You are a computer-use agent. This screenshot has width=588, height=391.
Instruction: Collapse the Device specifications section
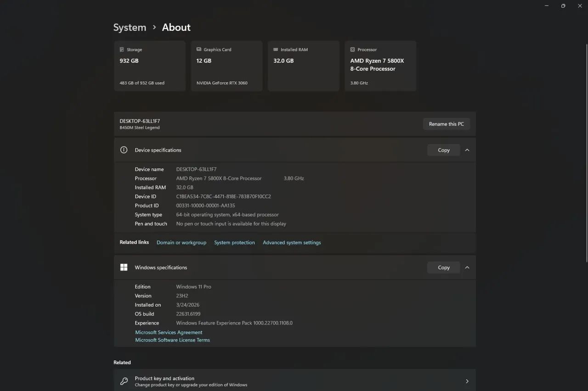(467, 150)
